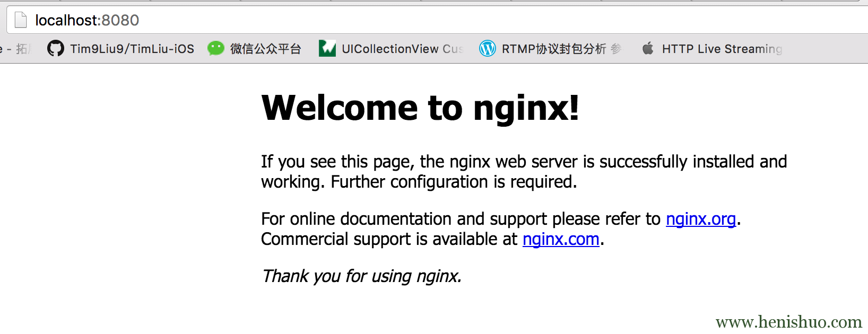Follow the nginx.org documentation link
Screen dimensions: 868x334
[701, 219]
